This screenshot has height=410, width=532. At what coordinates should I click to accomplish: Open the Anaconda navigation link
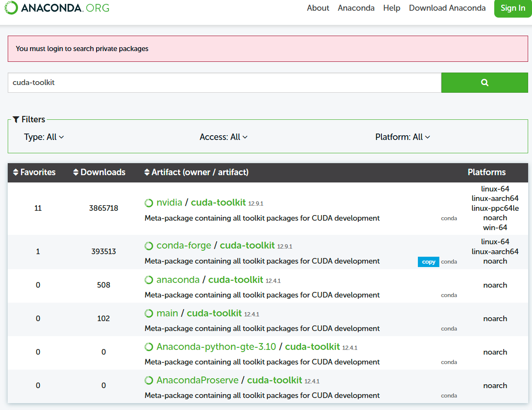pos(356,8)
